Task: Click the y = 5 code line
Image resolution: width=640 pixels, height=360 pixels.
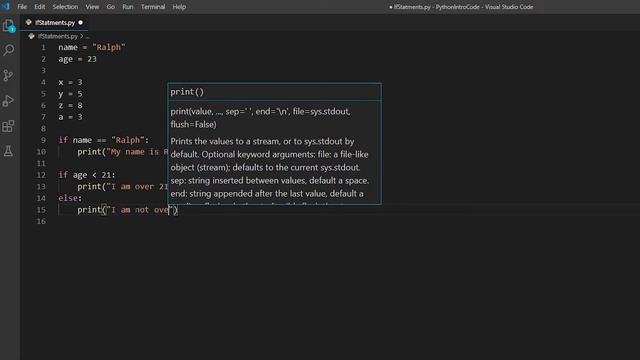Action: (x=70, y=94)
